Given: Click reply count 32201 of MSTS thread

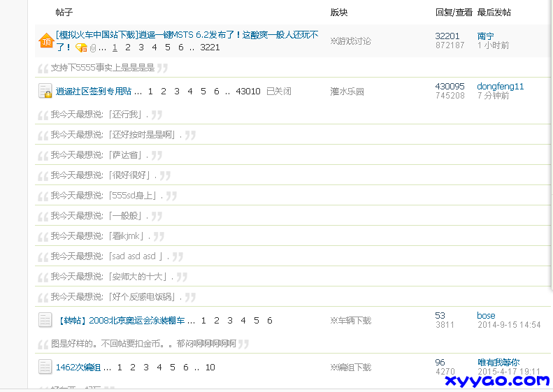Looking at the screenshot, I should (x=447, y=36).
